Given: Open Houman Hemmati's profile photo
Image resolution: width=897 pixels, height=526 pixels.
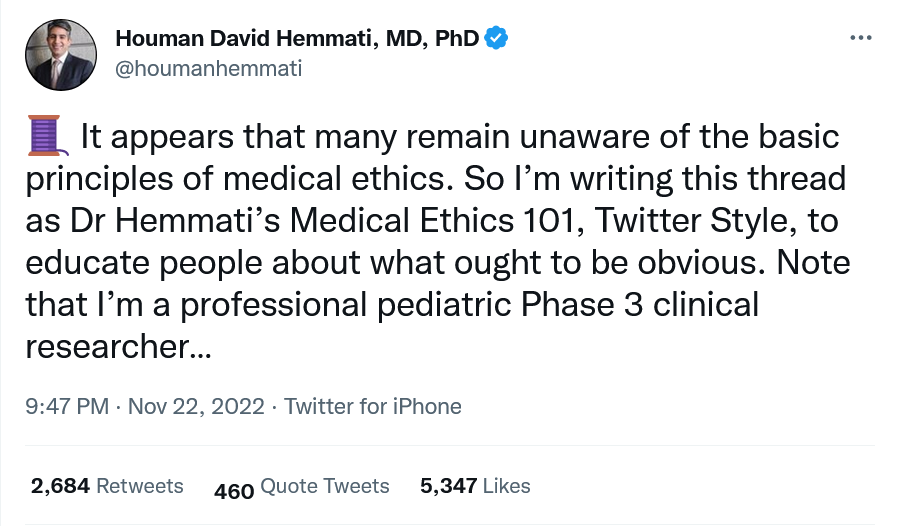Looking at the screenshot, I should pyautogui.click(x=61, y=55).
